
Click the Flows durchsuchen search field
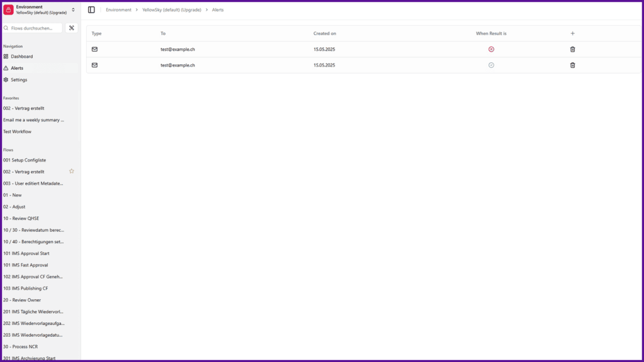[x=33, y=28]
